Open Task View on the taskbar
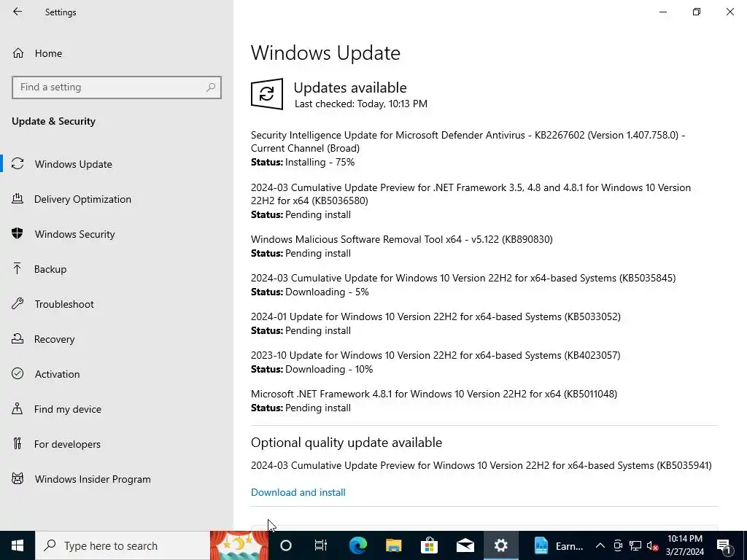The image size is (747, 560). [x=321, y=545]
